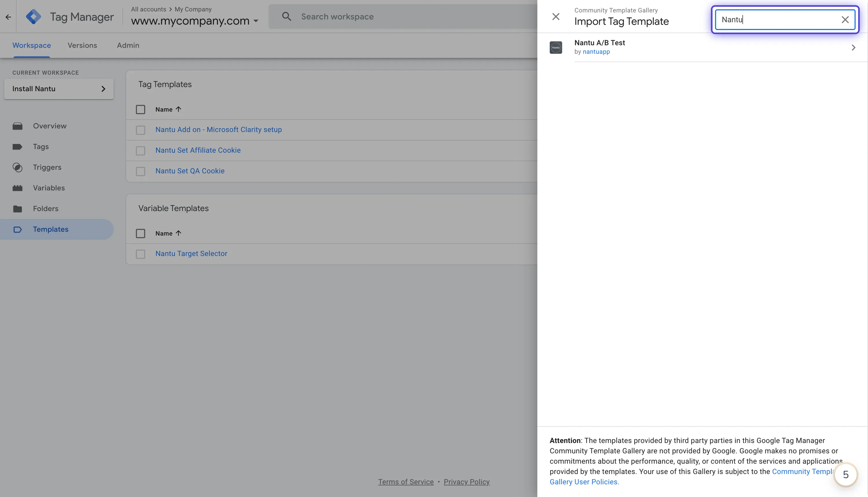This screenshot has height=497, width=868.
Task: Open Folders in the sidebar
Action: point(46,209)
